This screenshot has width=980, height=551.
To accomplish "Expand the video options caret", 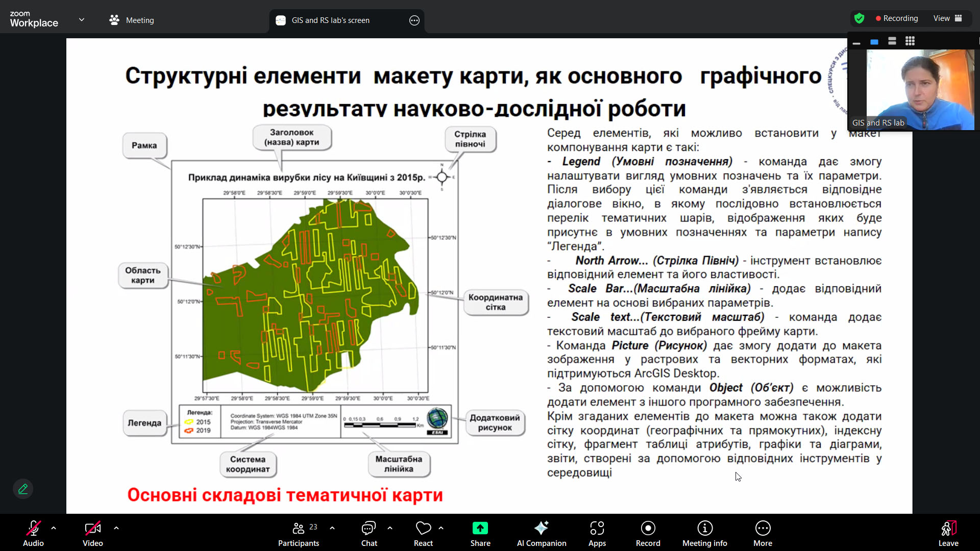I will (x=116, y=528).
